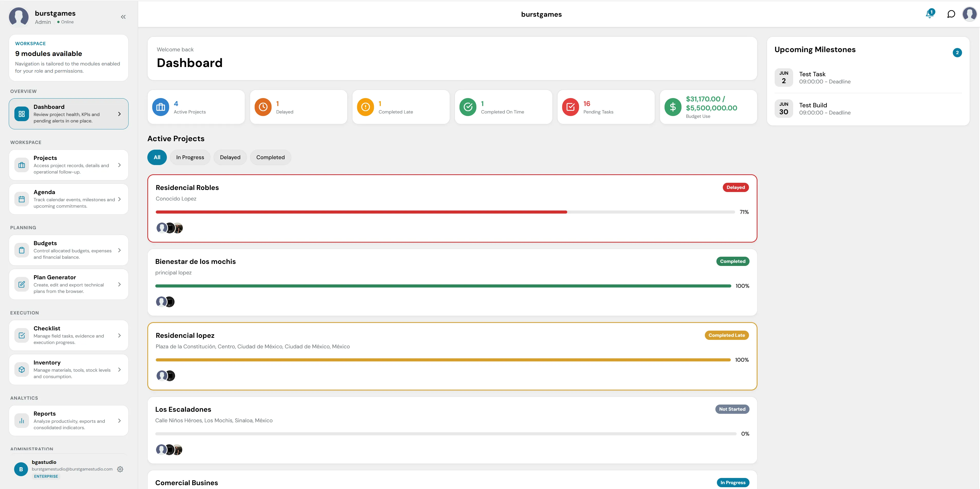Click Residencial Robles red progress bar
The image size is (980, 489).
tap(361, 212)
